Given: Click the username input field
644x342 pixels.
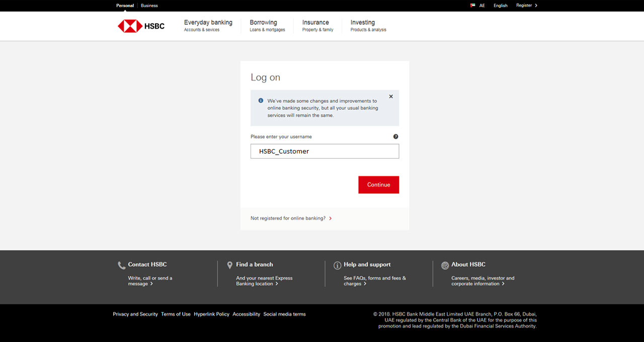Looking at the screenshot, I should [325, 151].
